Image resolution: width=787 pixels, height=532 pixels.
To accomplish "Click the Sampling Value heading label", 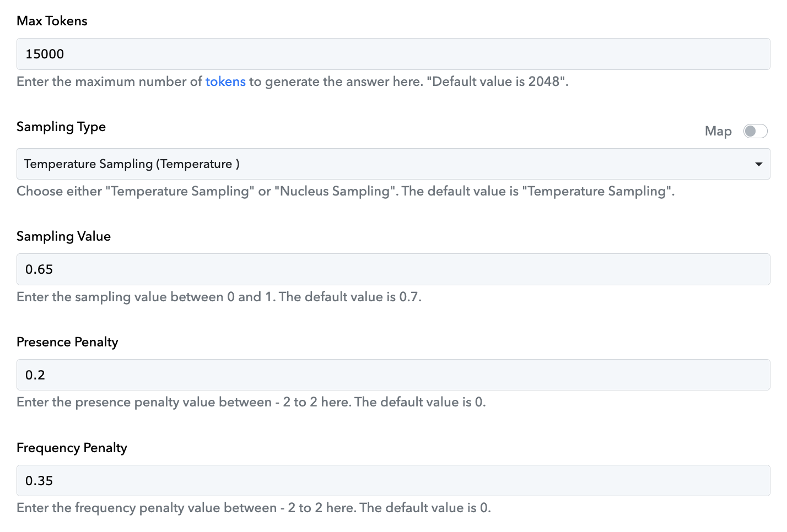I will [63, 236].
